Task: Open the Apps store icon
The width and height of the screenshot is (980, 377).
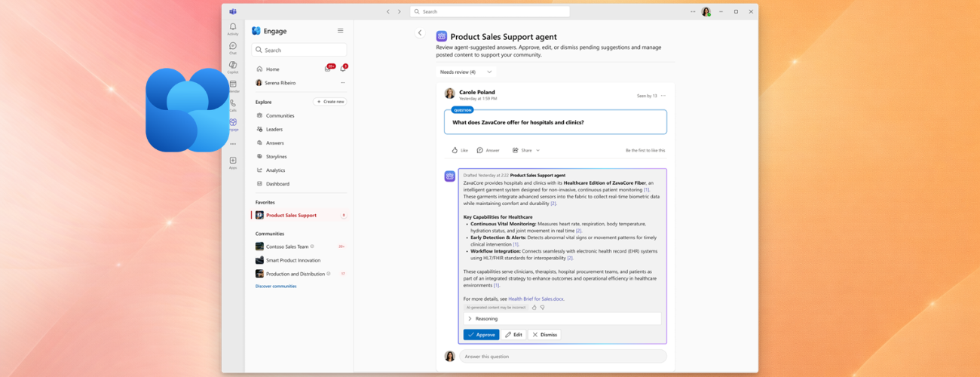Action: click(x=233, y=162)
